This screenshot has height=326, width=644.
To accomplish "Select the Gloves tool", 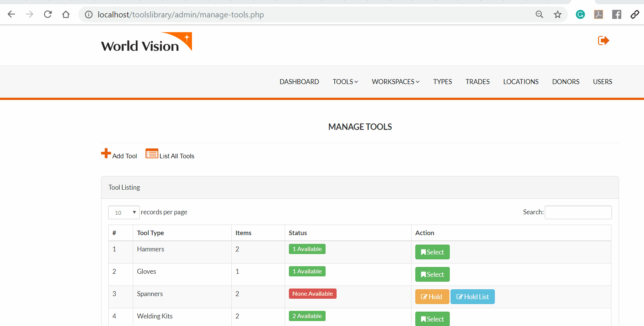I will coord(432,275).
